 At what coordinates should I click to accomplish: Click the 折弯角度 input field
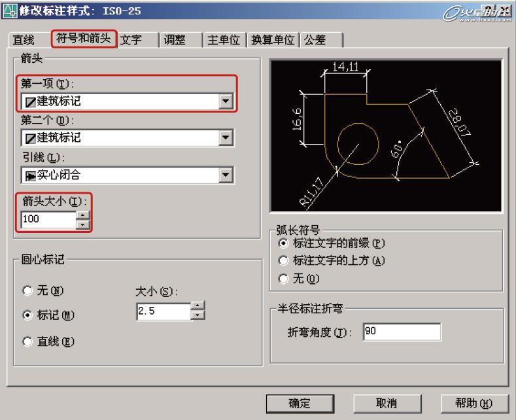click(402, 332)
